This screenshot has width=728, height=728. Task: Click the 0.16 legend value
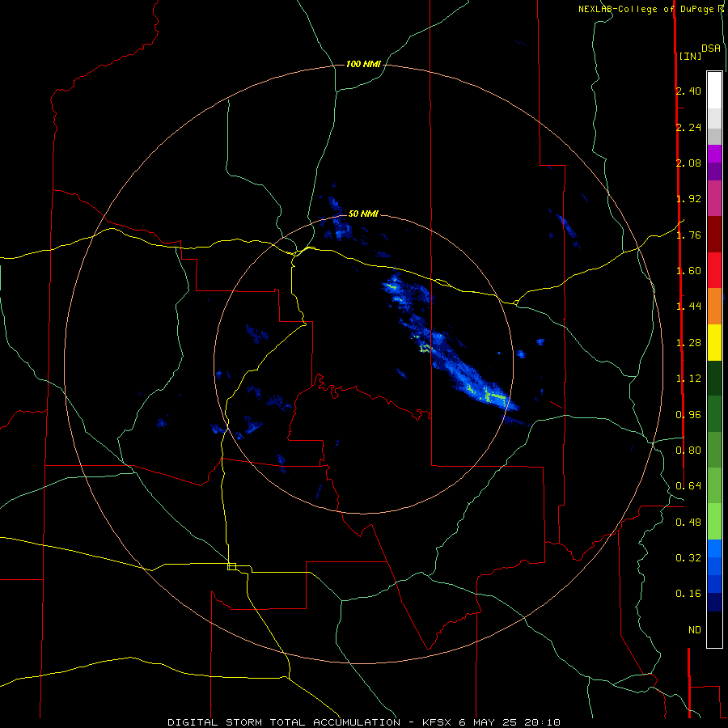(688, 594)
